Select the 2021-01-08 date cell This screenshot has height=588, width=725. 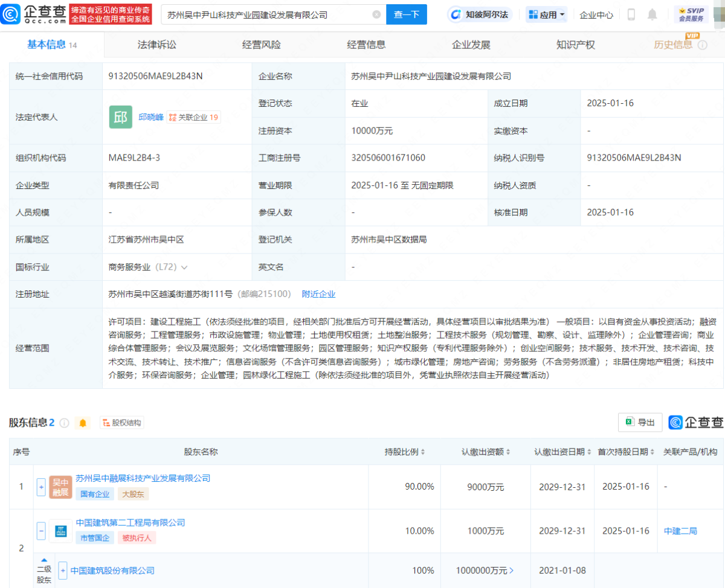(562, 570)
